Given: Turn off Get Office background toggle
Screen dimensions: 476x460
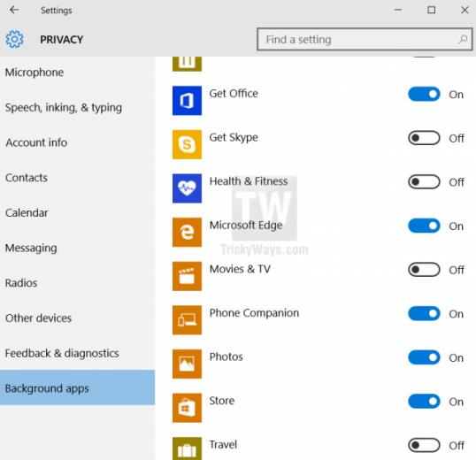Looking at the screenshot, I should (424, 94).
